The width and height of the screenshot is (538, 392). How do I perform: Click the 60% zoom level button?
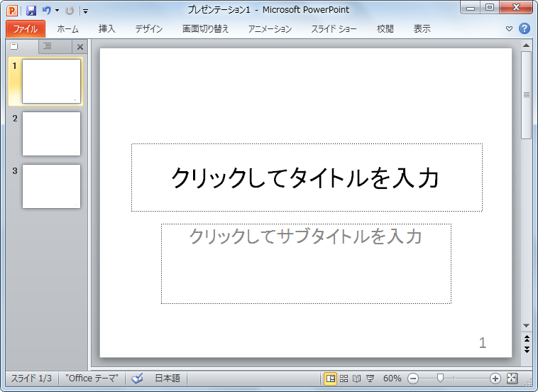tap(392, 379)
